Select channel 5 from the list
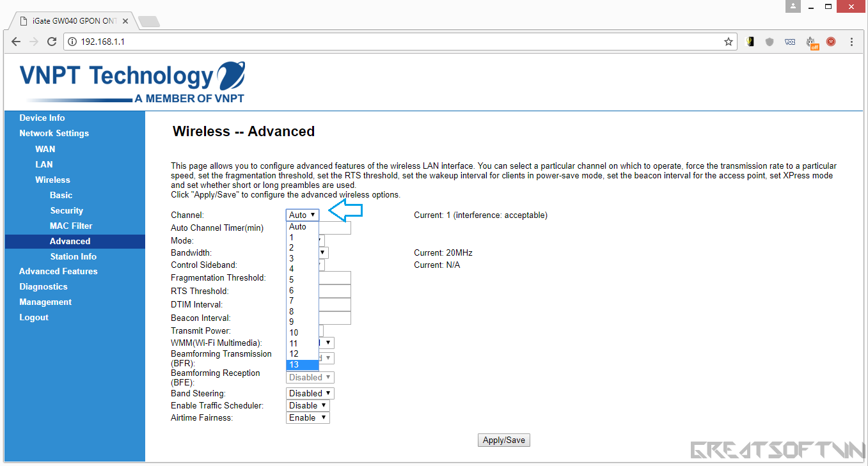868x466 pixels. pyautogui.click(x=302, y=280)
